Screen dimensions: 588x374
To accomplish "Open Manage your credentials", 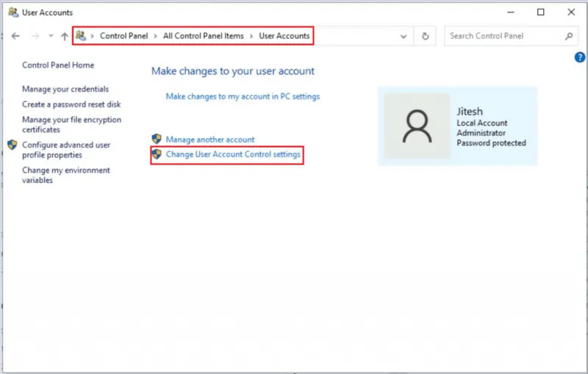I will point(65,90).
